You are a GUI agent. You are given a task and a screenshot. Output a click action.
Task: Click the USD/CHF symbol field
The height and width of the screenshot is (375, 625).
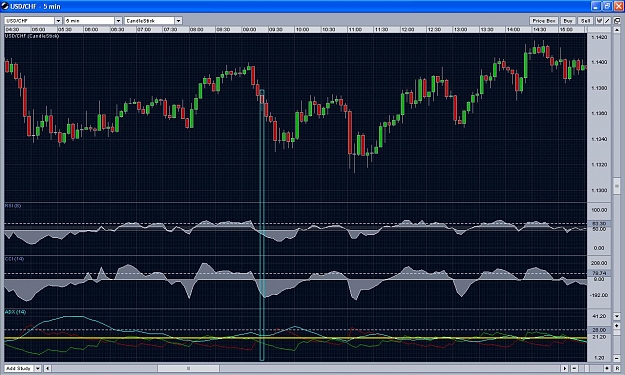(x=29, y=21)
